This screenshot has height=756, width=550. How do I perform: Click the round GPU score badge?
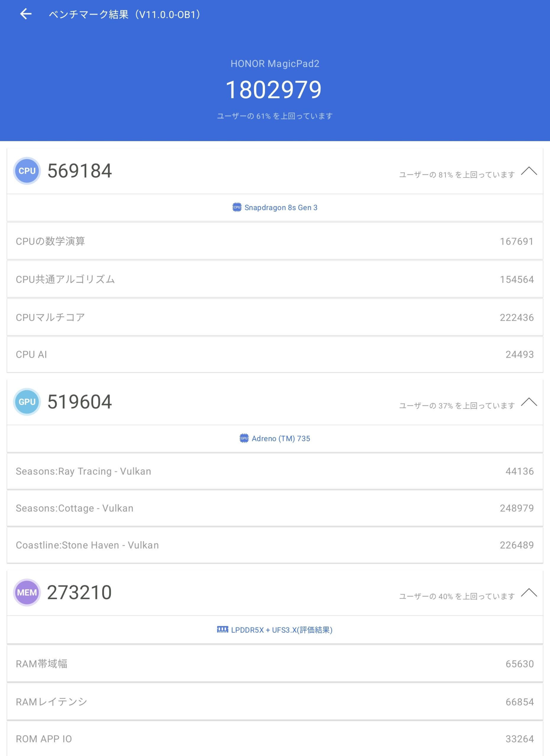pos(27,402)
